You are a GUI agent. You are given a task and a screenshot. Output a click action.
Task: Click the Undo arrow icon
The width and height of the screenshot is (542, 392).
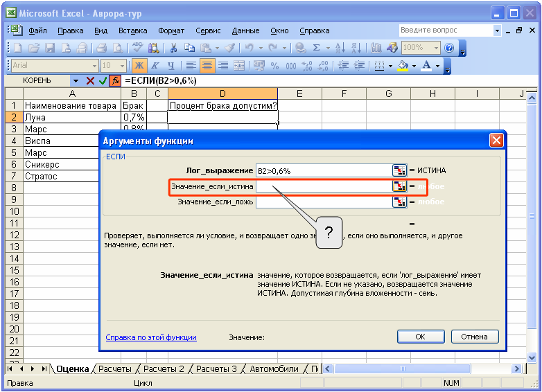[x=250, y=48]
